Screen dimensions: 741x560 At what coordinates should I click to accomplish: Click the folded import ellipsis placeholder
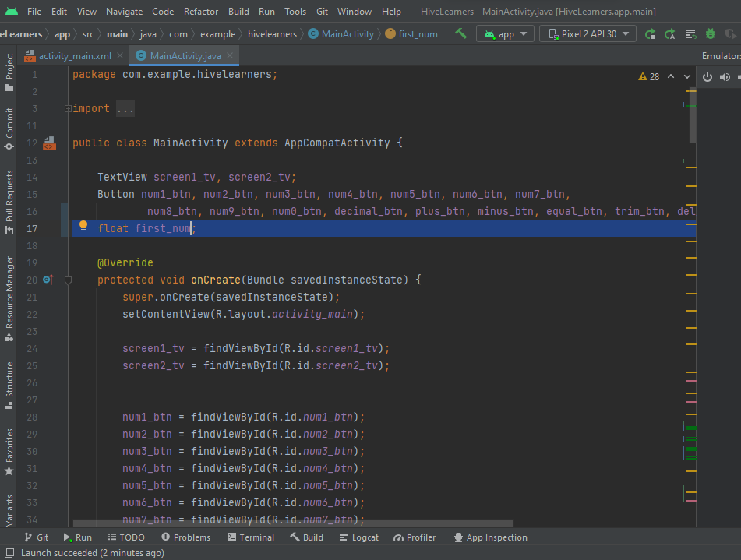[x=125, y=109]
